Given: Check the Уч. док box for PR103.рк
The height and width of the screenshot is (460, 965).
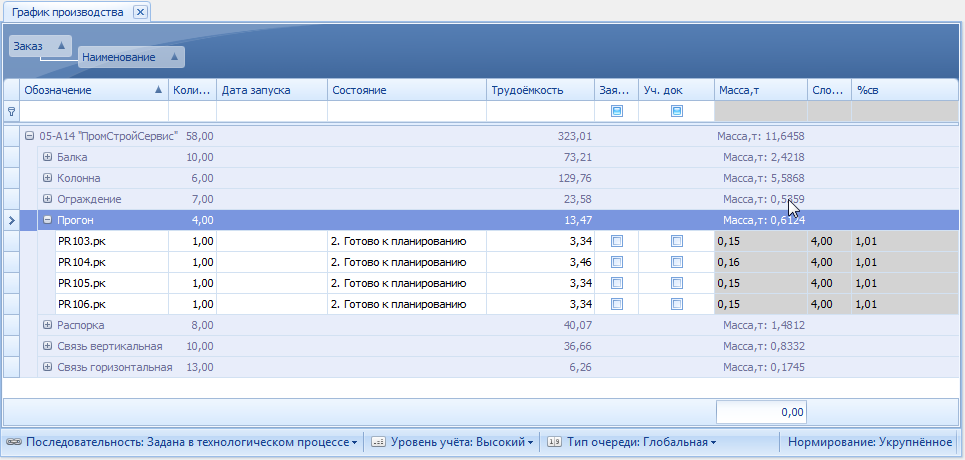Looking at the screenshot, I should click(x=676, y=241).
